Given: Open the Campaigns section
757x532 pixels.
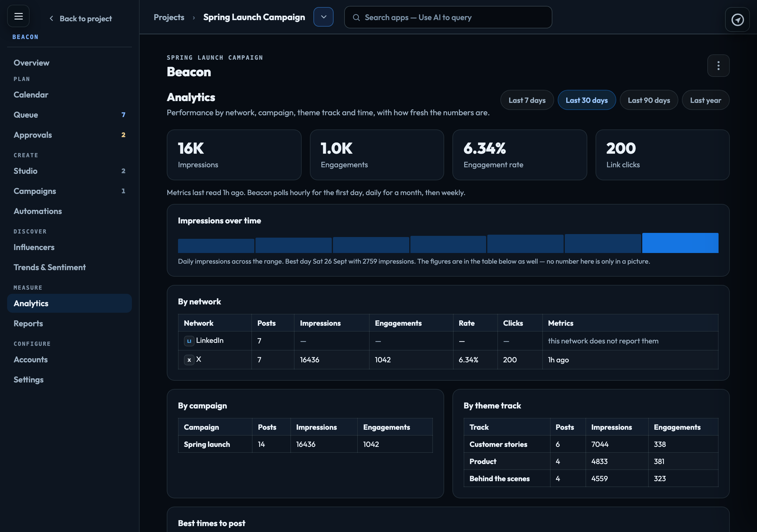Looking at the screenshot, I should tap(69, 191).
